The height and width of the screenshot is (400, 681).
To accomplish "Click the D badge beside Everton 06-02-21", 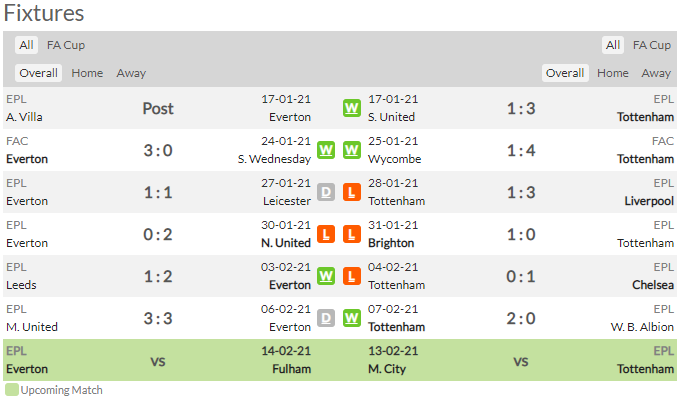I will click(x=326, y=318).
